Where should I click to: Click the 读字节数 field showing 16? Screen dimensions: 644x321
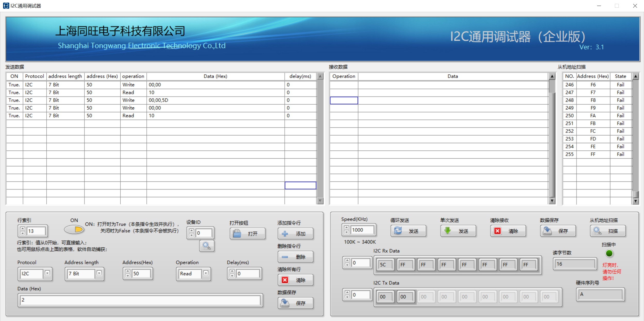pyautogui.click(x=575, y=264)
